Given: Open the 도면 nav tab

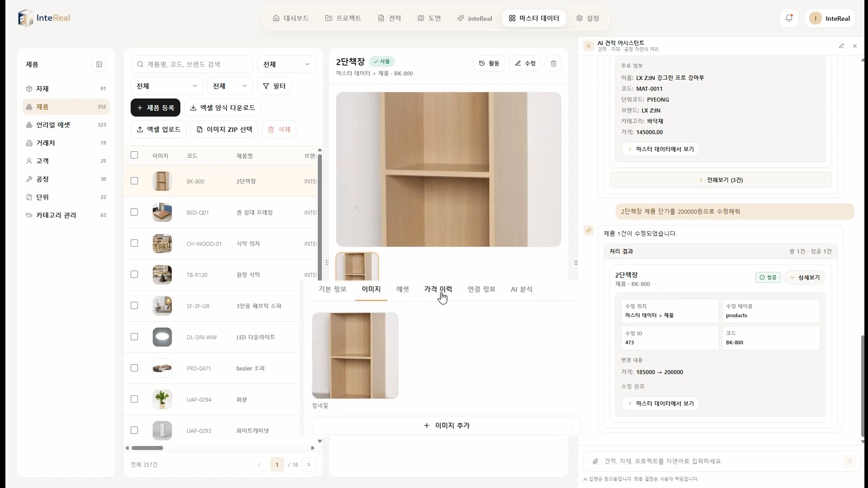Looking at the screenshot, I should (x=429, y=18).
